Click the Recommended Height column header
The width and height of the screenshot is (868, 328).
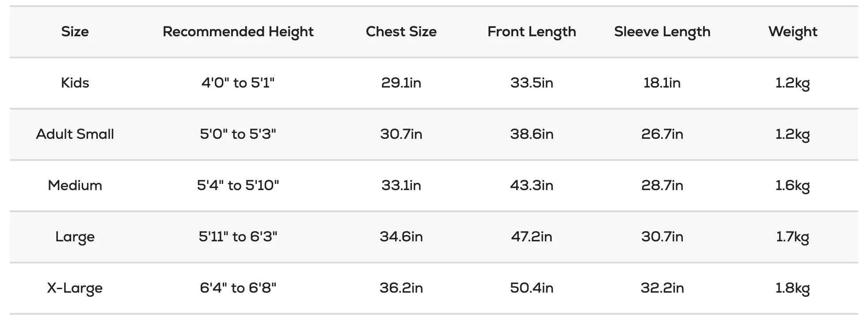click(x=238, y=32)
